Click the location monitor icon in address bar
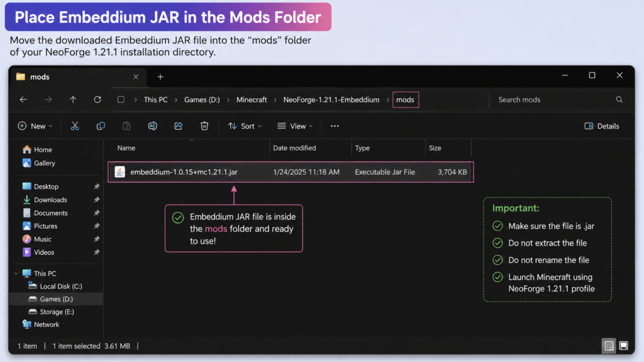The image size is (644, 362). (x=121, y=100)
